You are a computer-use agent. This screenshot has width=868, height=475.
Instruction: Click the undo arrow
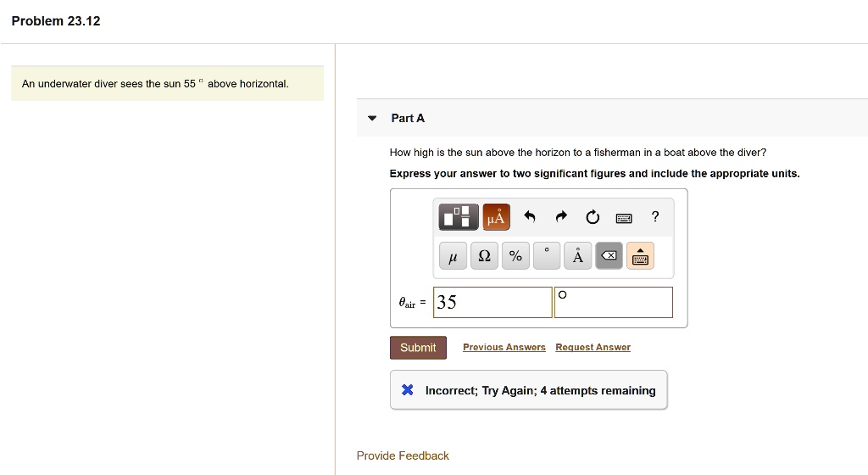(530, 217)
